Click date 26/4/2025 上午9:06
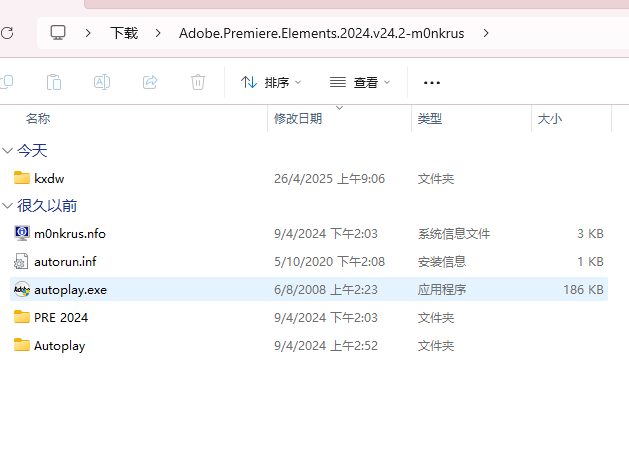The width and height of the screenshot is (629, 462). coord(329,178)
